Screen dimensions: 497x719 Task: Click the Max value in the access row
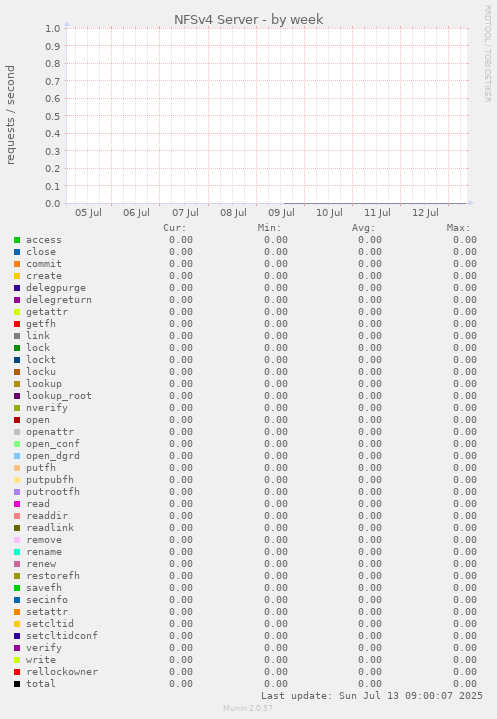click(x=465, y=240)
